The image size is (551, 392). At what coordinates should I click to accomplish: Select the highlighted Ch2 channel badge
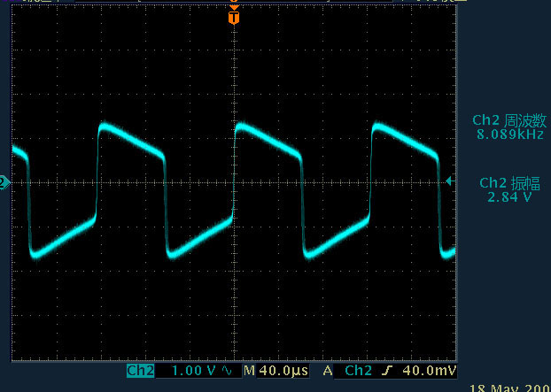tap(141, 371)
